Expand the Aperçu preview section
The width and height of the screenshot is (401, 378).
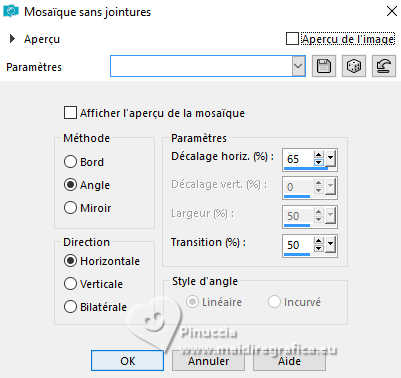pos(12,39)
